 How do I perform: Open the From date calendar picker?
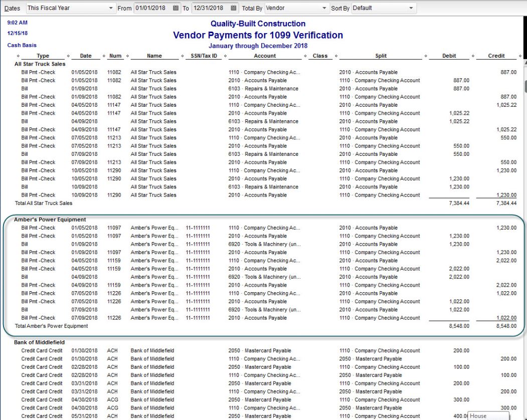pos(175,9)
